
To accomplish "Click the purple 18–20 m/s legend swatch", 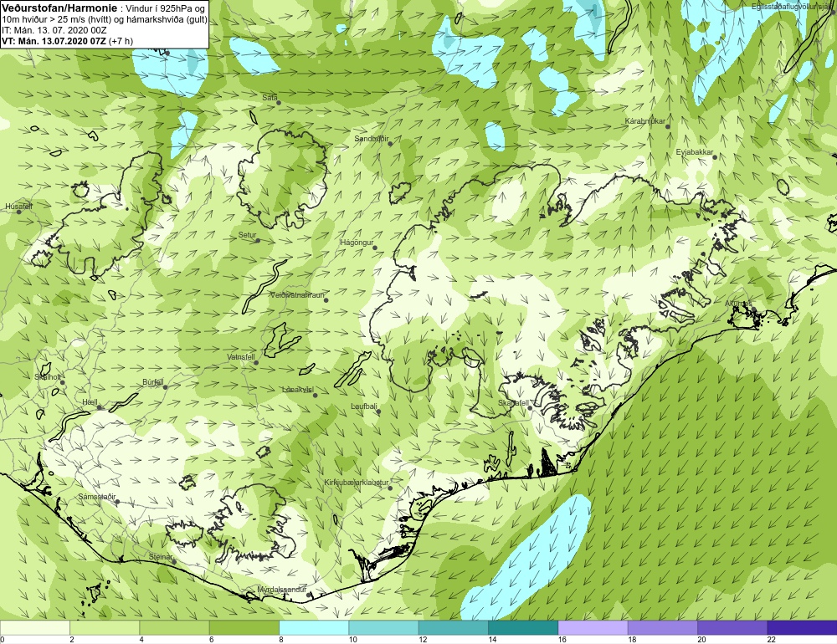I will click(662, 628).
